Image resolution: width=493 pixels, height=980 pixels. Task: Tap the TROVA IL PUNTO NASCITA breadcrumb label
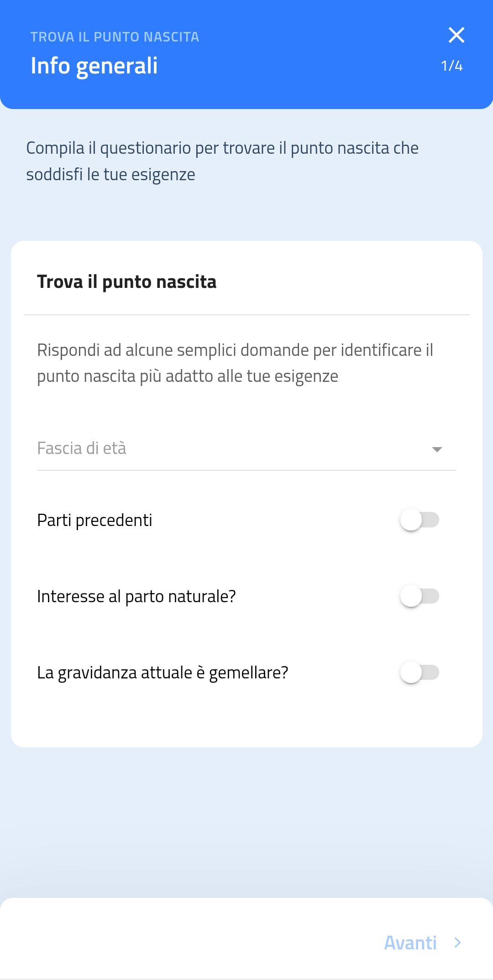click(x=115, y=37)
